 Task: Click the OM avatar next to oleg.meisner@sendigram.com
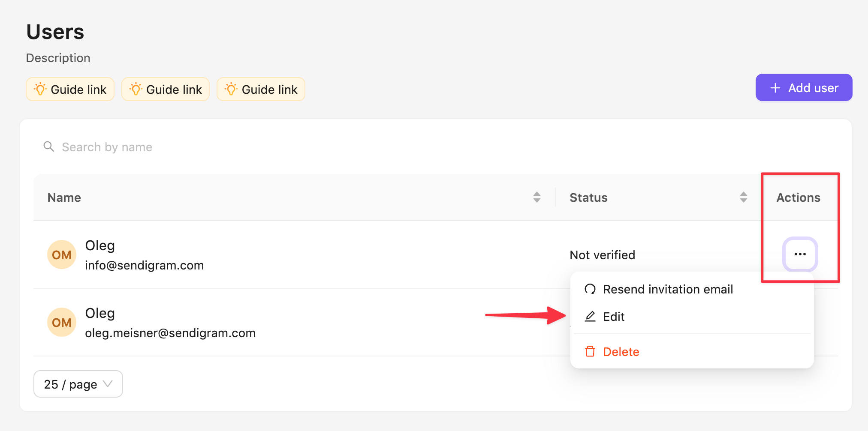coord(62,322)
